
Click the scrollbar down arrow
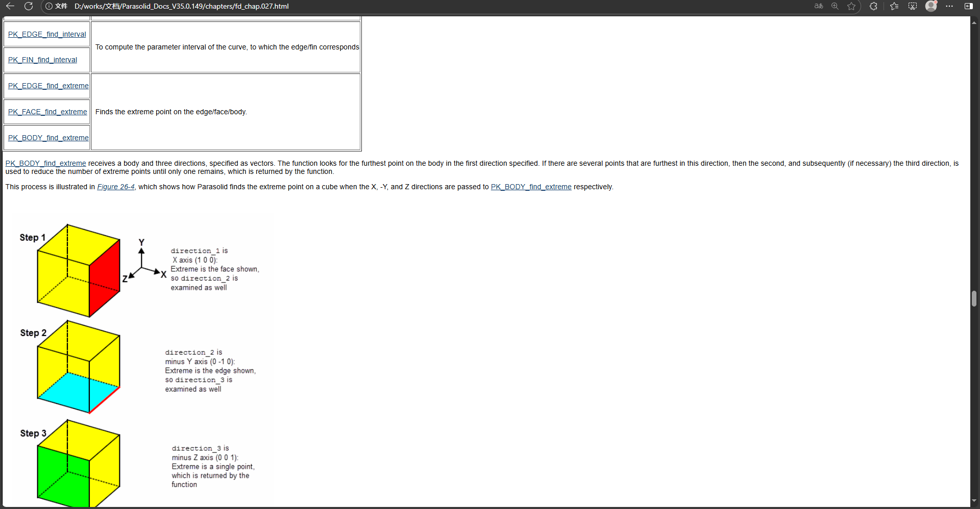(x=974, y=501)
